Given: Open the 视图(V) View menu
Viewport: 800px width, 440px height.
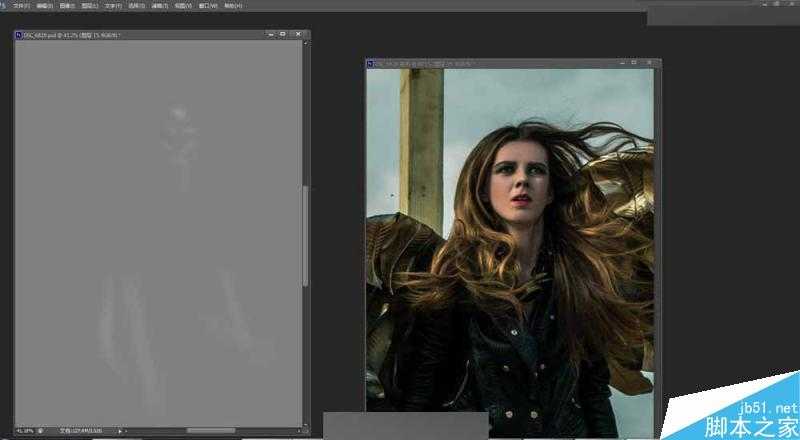Looking at the screenshot, I should coord(181,5).
